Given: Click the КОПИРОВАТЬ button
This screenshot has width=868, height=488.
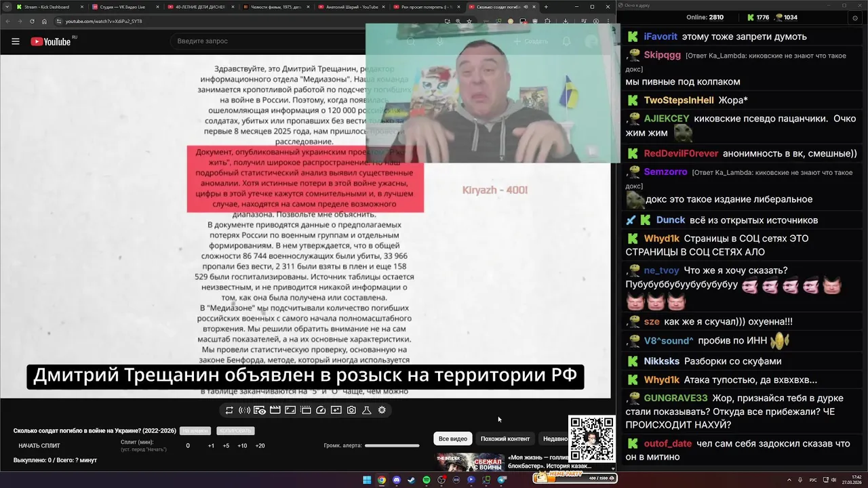Looking at the screenshot, I should pos(235,431).
